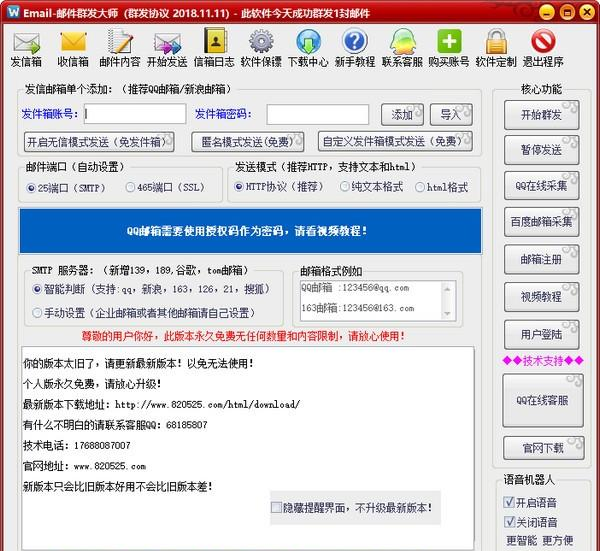Check the 隐藏提醒界面 checkbox

(x=276, y=508)
